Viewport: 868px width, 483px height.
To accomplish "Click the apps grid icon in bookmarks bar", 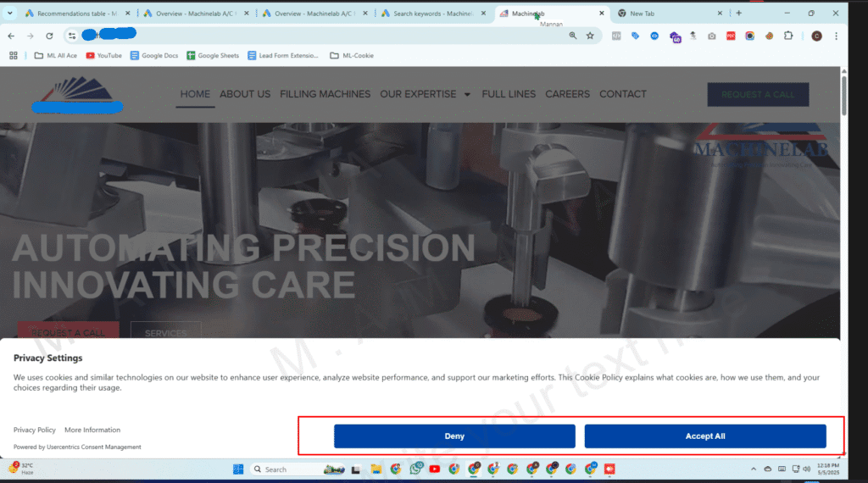I will [x=14, y=56].
